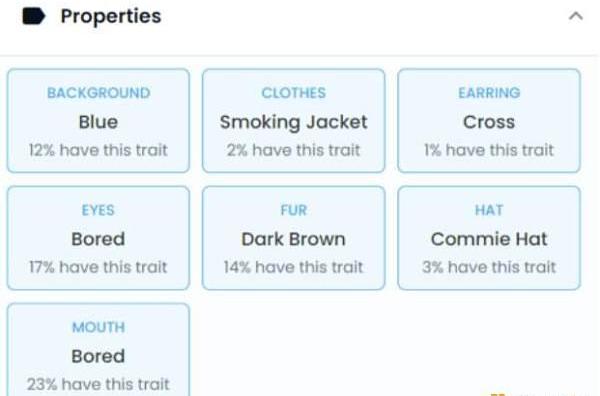Screen dimensions: 600x396
Task: Click '1% have this trait' rarity text
Action: (489, 150)
